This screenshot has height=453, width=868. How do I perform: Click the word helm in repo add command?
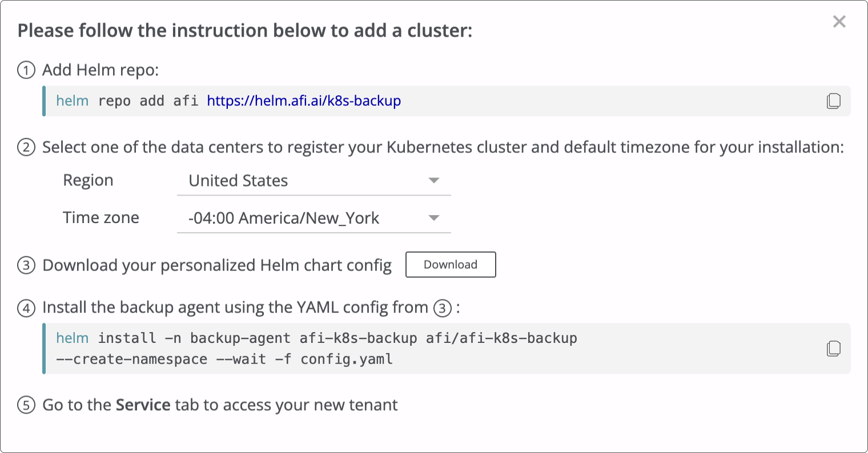click(73, 101)
